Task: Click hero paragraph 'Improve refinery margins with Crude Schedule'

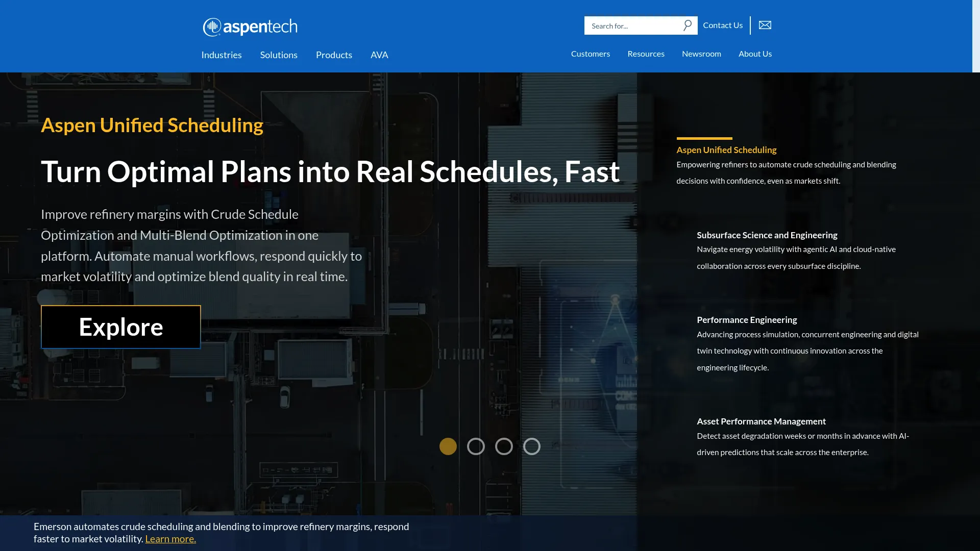Action: point(201,245)
